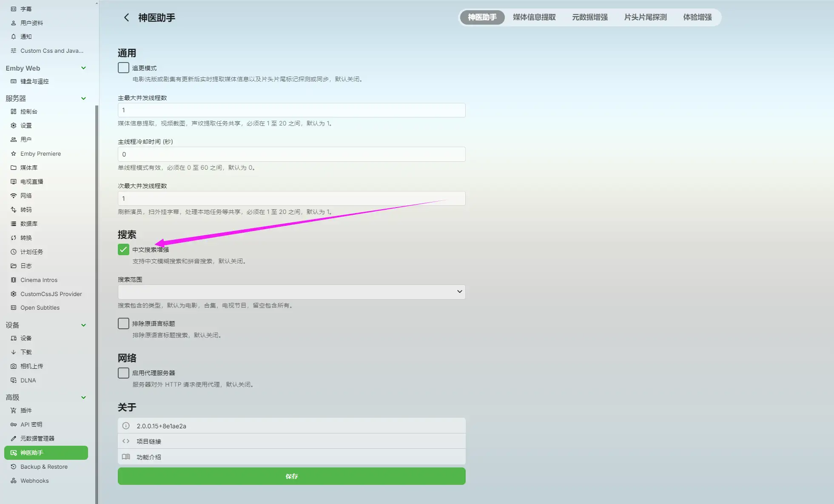
Task: Click the 主最大并发线程数 input field
Action: click(291, 110)
